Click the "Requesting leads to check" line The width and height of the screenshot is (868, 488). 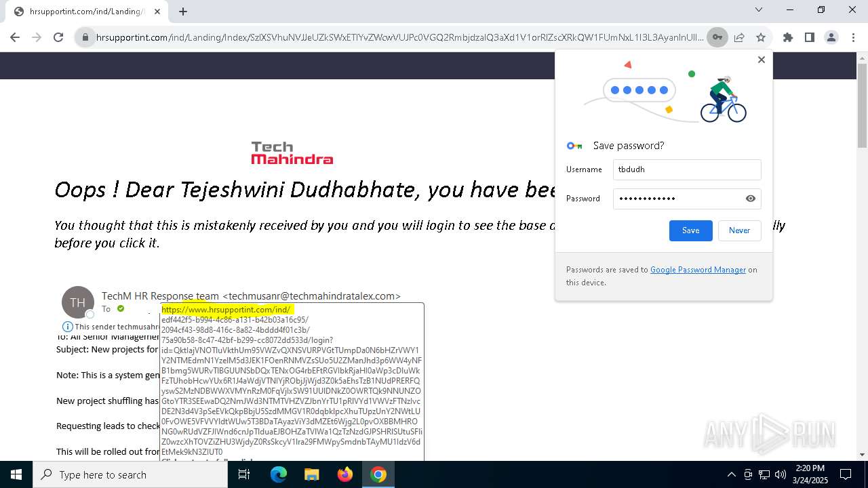(108, 426)
